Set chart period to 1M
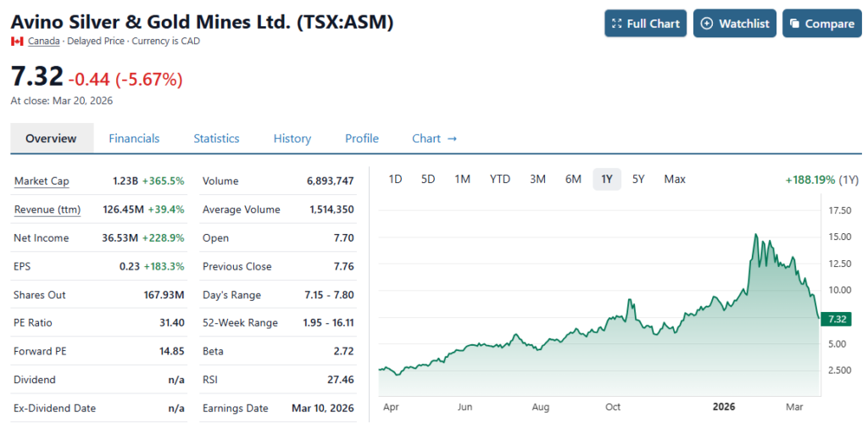 click(462, 179)
